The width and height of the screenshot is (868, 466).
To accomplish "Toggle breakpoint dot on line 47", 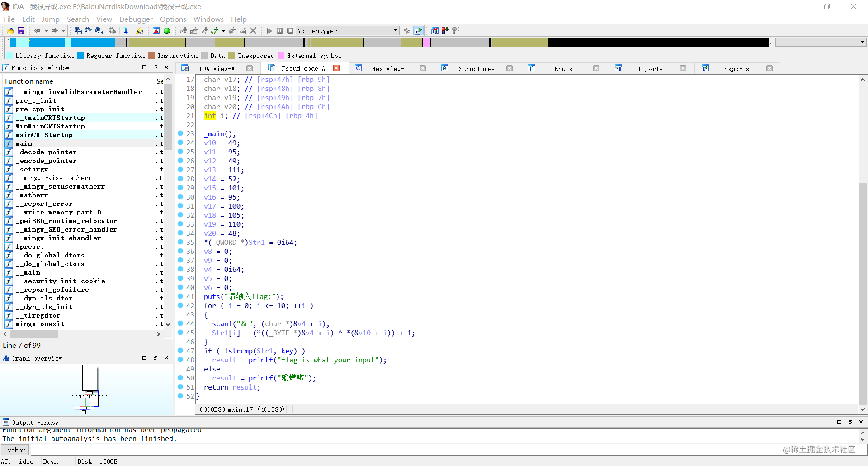I will click(x=180, y=351).
